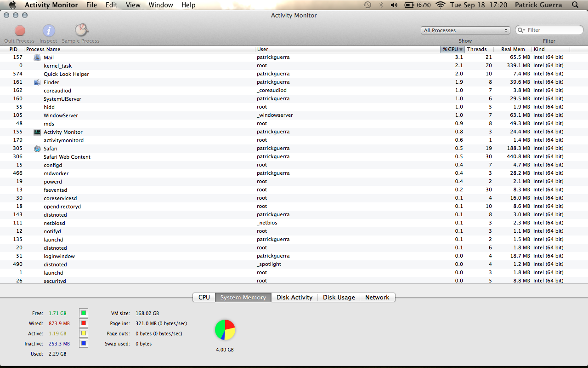588x368 pixels.
Task: Select the coreaudiod process row
Action: coord(294,91)
